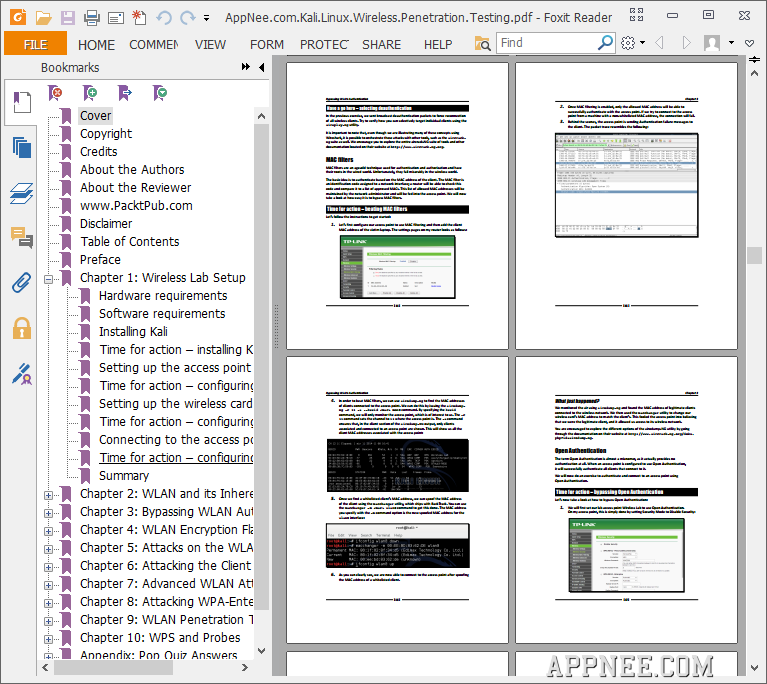Switch to the VIEW ribbon tab
Image resolution: width=767 pixels, height=684 pixels.
click(210, 45)
